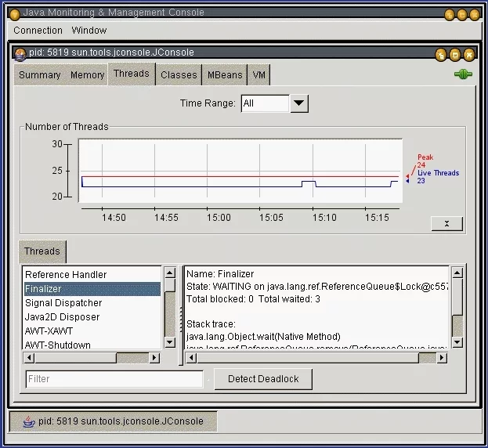Click thread list scroll-right arrow

[x=154, y=358]
